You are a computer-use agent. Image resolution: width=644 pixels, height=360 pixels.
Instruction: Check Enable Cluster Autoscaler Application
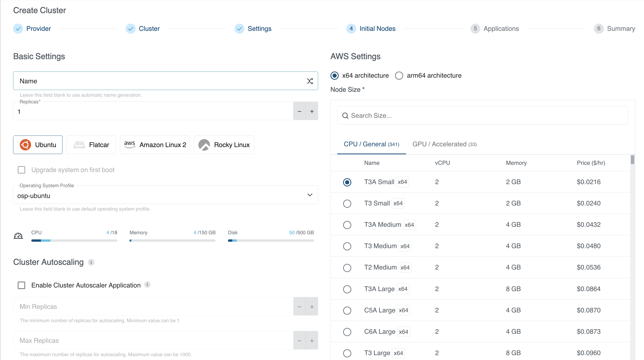22,285
